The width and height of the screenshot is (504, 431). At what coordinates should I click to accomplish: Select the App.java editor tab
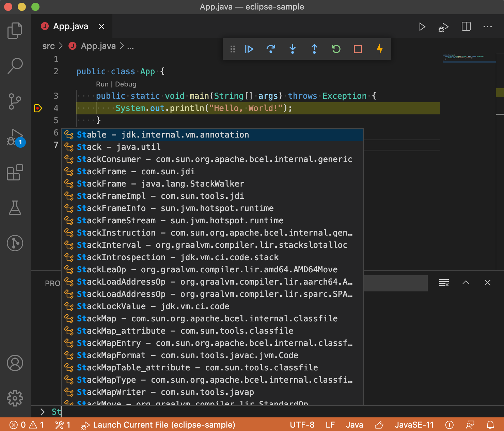(70, 27)
